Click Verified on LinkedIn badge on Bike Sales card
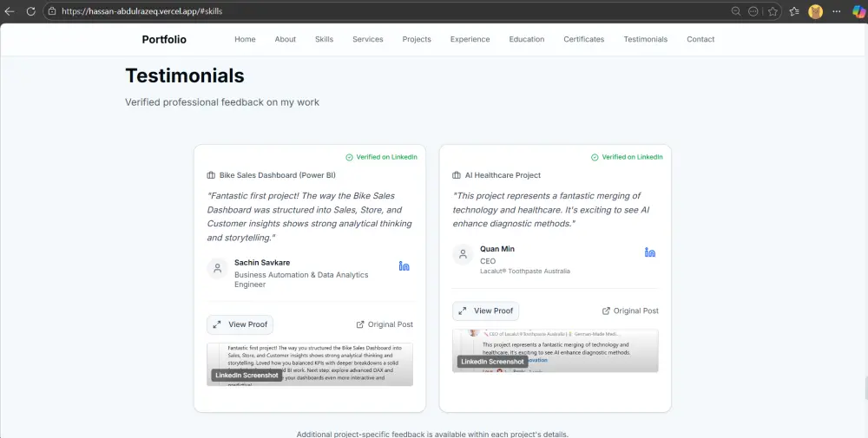 pyautogui.click(x=381, y=157)
